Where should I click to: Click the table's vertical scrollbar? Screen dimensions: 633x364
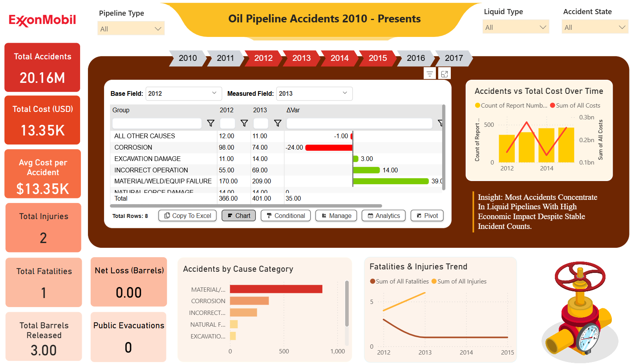click(x=444, y=147)
